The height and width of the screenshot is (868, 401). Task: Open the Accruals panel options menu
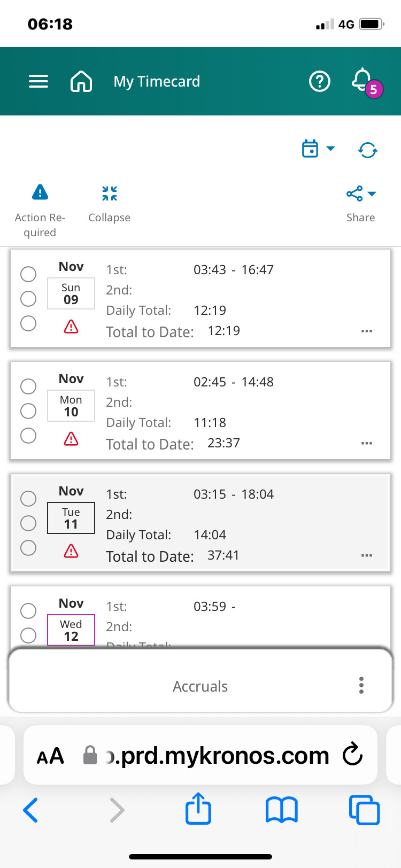tap(361, 685)
